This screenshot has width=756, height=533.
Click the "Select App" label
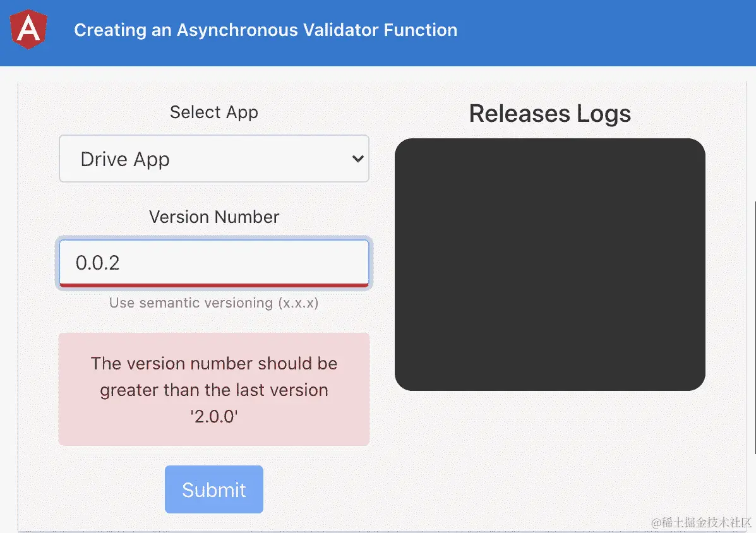point(214,112)
